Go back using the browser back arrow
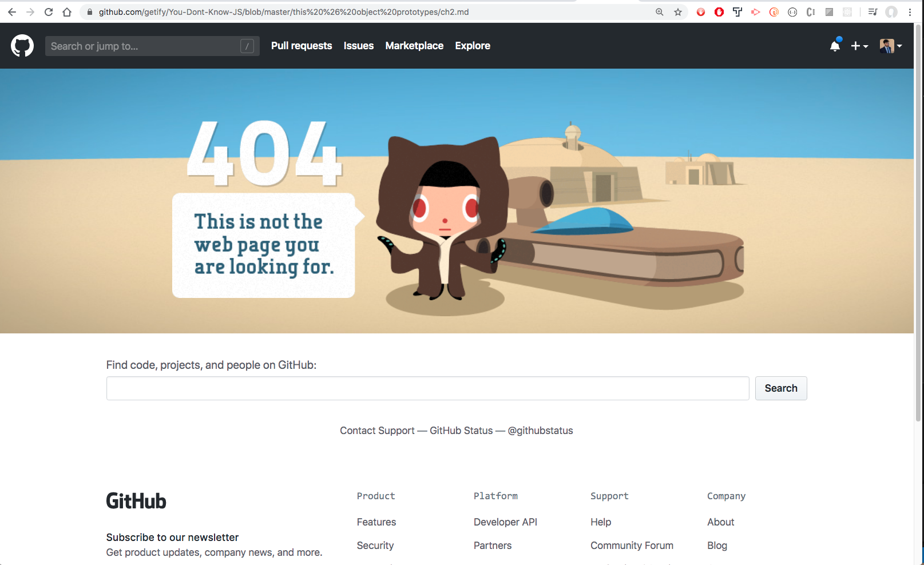Image resolution: width=924 pixels, height=565 pixels. (x=12, y=12)
